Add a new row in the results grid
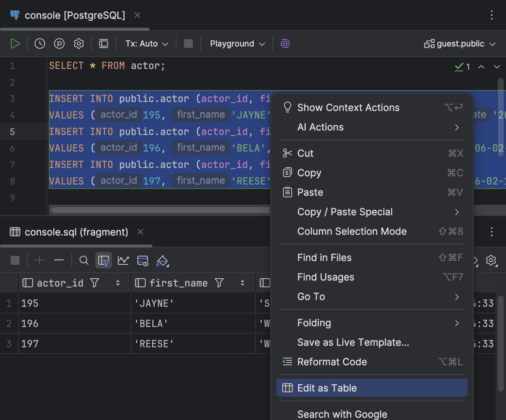This screenshot has width=506, height=420. click(x=39, y=260)
